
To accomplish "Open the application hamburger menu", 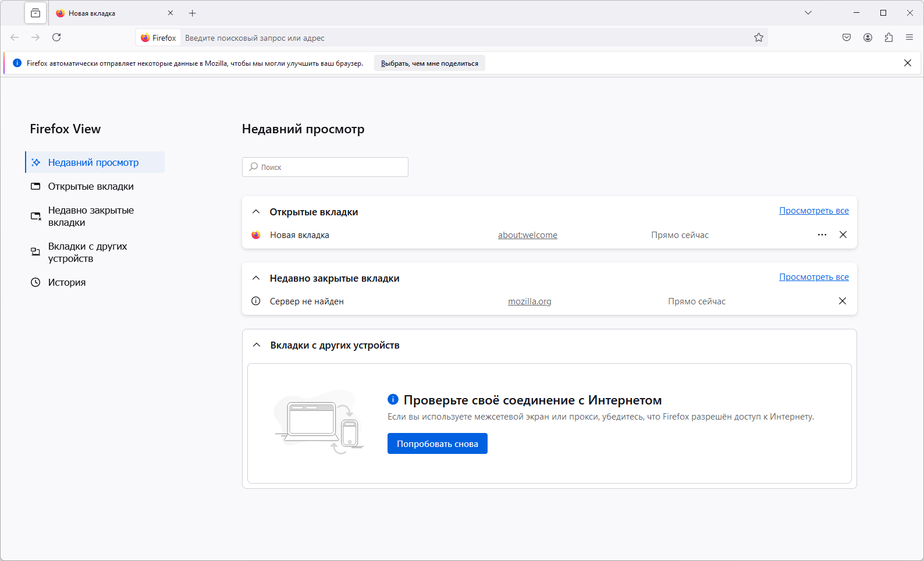I will (x=909, y=37).
